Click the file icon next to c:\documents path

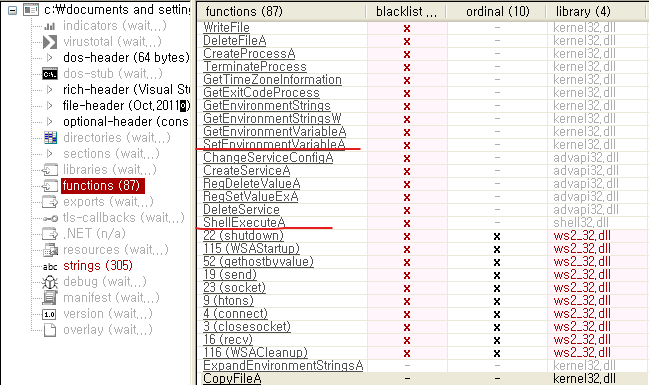point(31,10)
